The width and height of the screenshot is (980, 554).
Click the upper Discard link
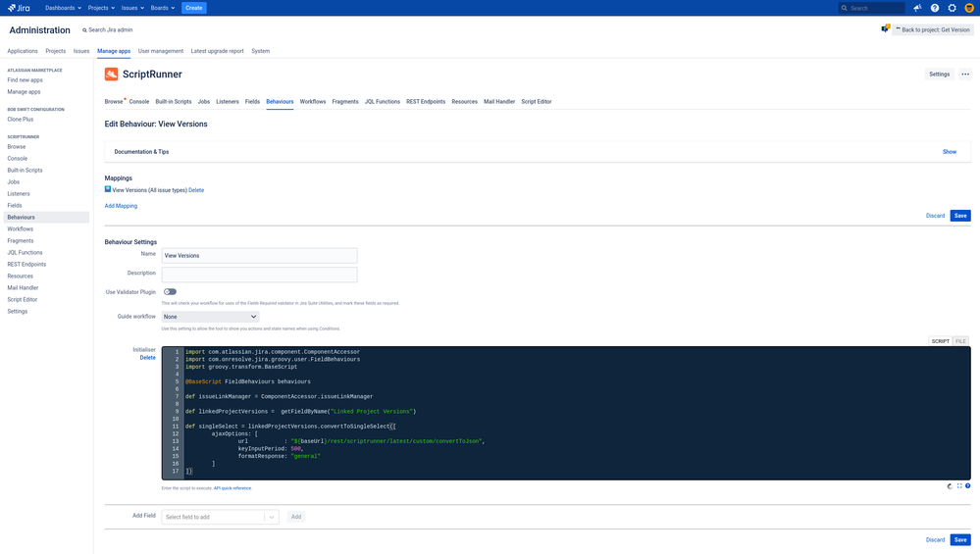pyautogui.click(x=935, y=216)
